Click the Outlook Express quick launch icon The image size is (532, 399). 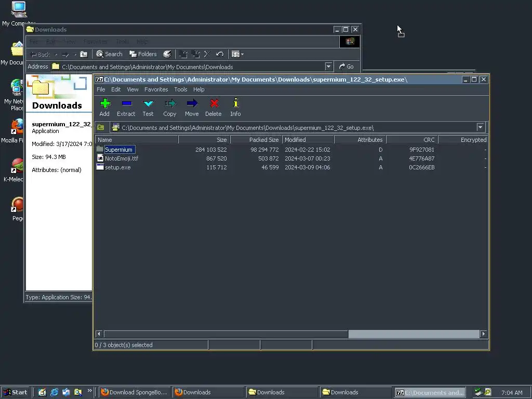pyautogui.click(x=66, y=392)
